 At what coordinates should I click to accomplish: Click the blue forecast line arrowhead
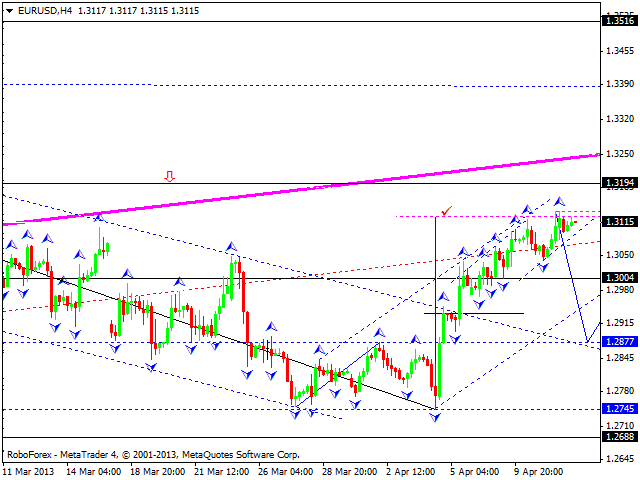596,324
